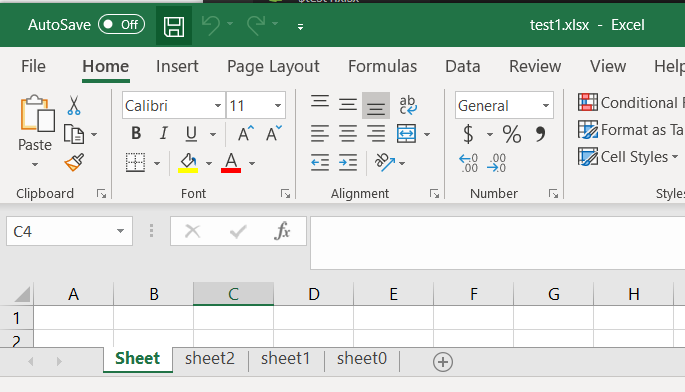Click the Save floppy disk icon

(x=174, y=26)
